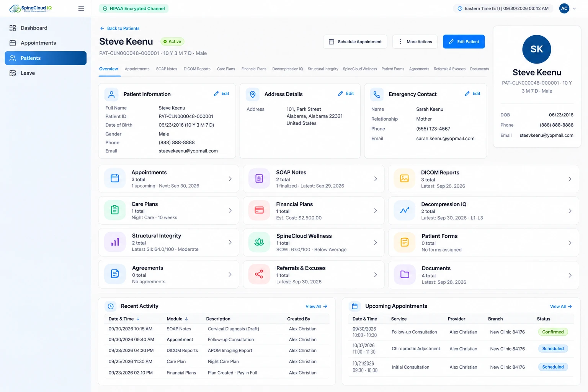Click the AC user avatar
The width and height of the screenshot is (588, 392).
(564, 8)
